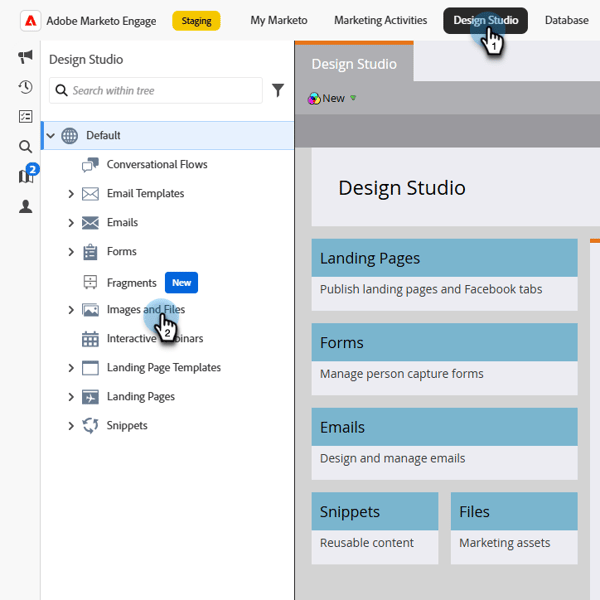Collapse the Default workspace node
The height and width of the screenshot is (600, 600).
point(51,135)
